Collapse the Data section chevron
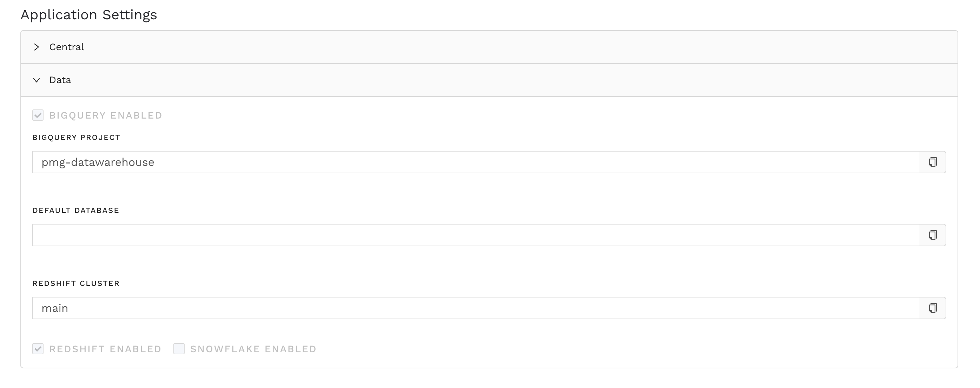980x388 pixels. pos(37,80)
